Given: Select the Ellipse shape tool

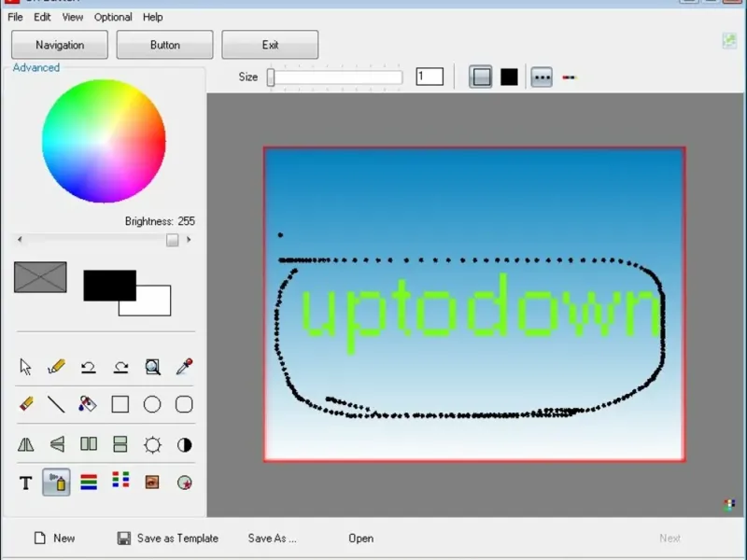Looking at the screenshot, I should pyautogui.click(x=152, y=404).
